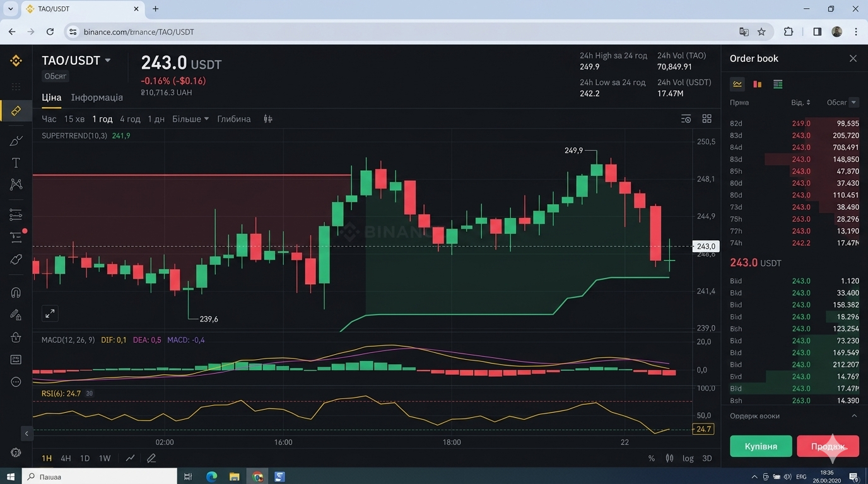Toggle 3D mode on the chart

pyautogui.click(x=707, y=458)
